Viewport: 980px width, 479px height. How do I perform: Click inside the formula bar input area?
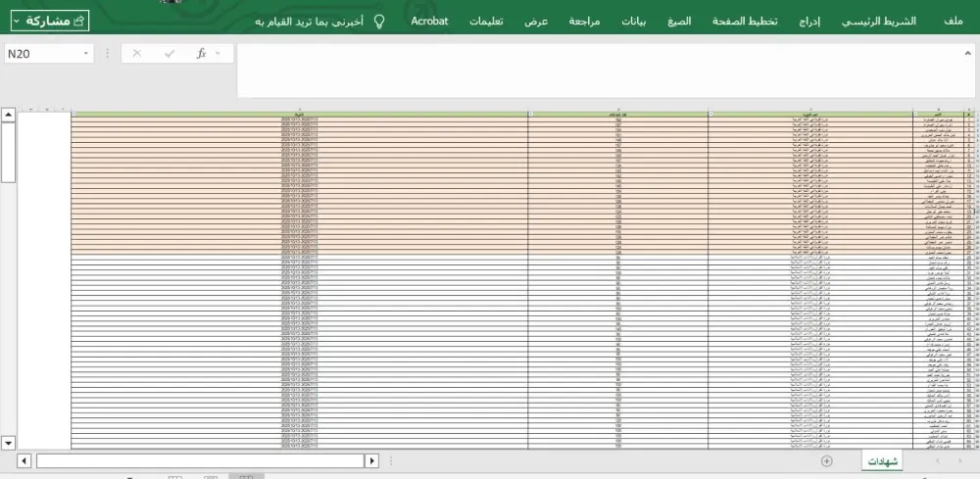(x=605, y=71)
